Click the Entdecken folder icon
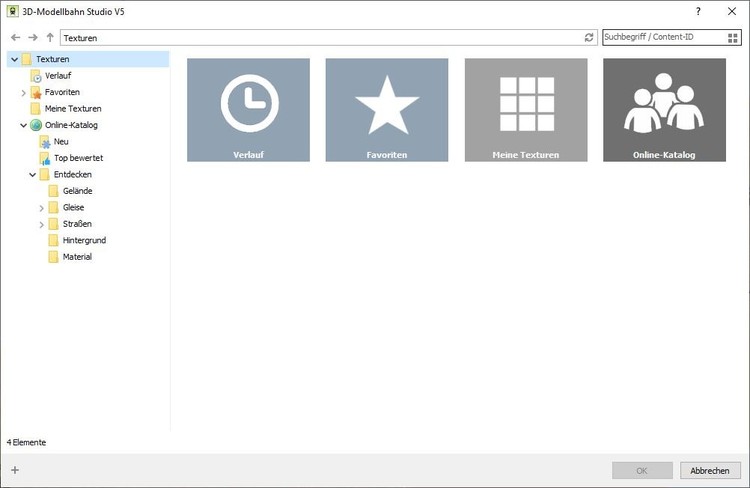 coord(44,175)
